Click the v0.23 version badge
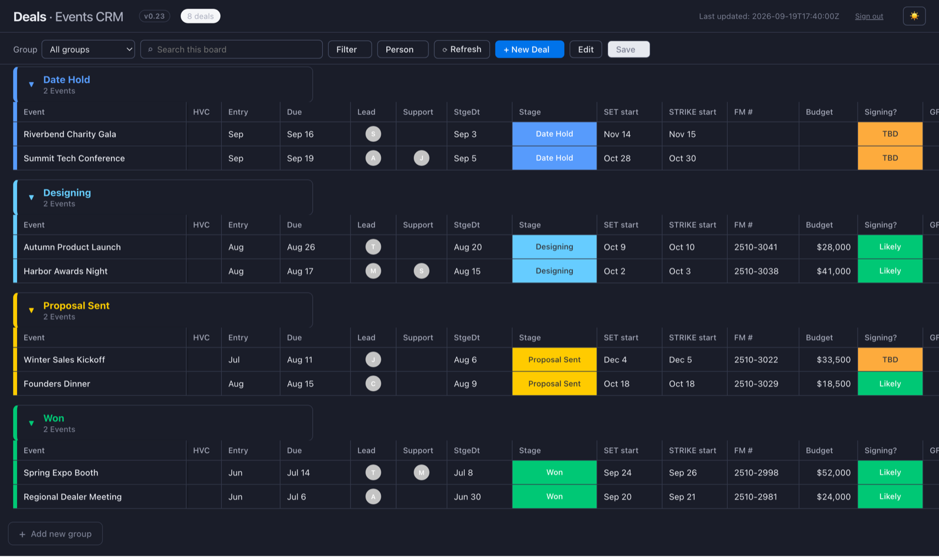The height and width of the screenshot is (560, 939). 154,16
